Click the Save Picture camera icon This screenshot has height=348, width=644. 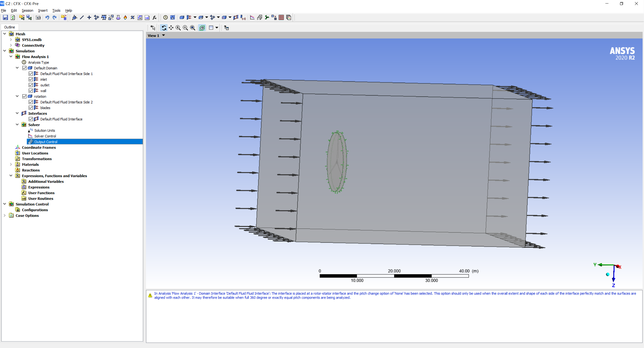pos(38,17)
